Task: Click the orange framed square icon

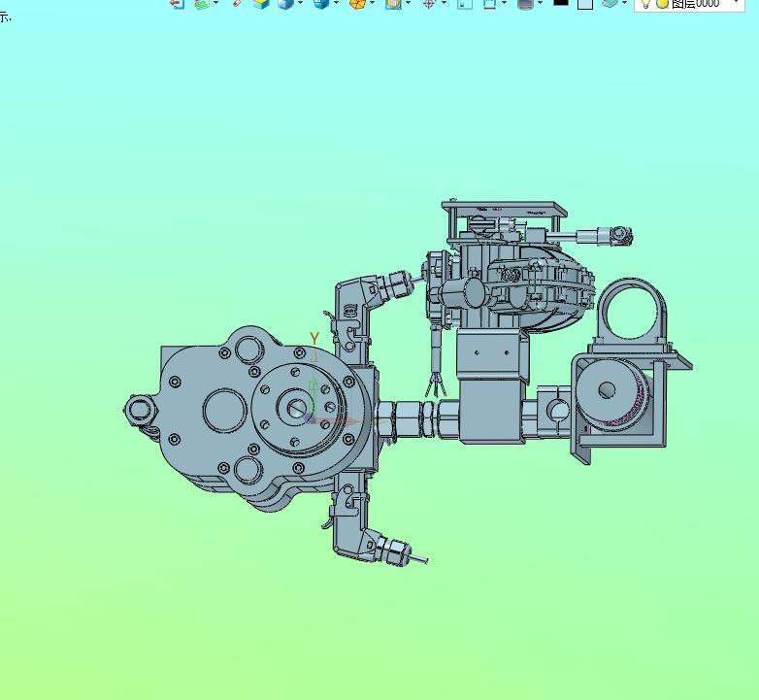Action: [393, 3]
